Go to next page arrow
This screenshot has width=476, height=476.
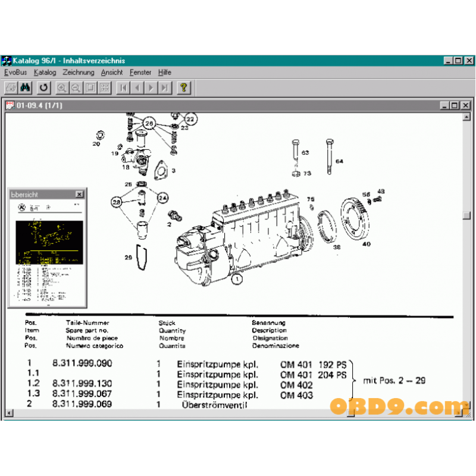[x=151, y=88]
